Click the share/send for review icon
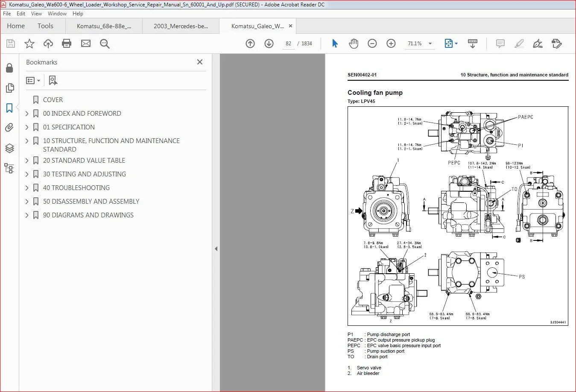The image size is (576, 392). (x=557, y=44)
